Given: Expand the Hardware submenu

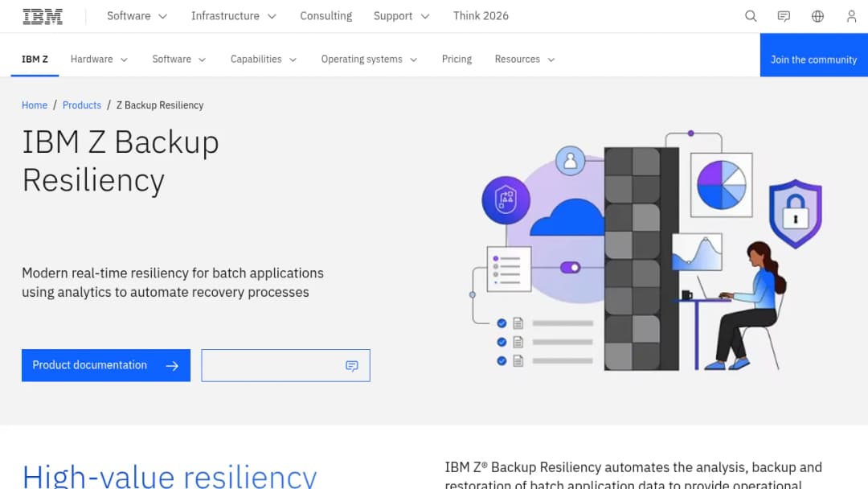Looking at the screenshot, I should click(99, 60).
